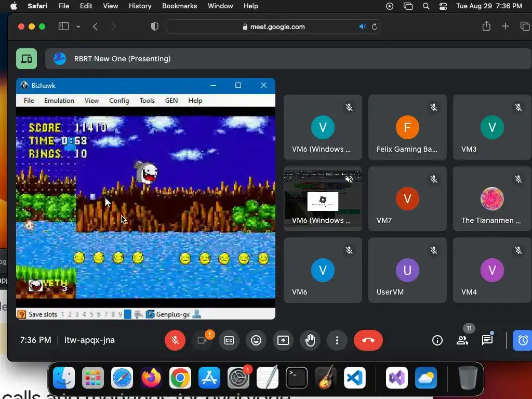Show the participants people panel

tap(462, 340)
